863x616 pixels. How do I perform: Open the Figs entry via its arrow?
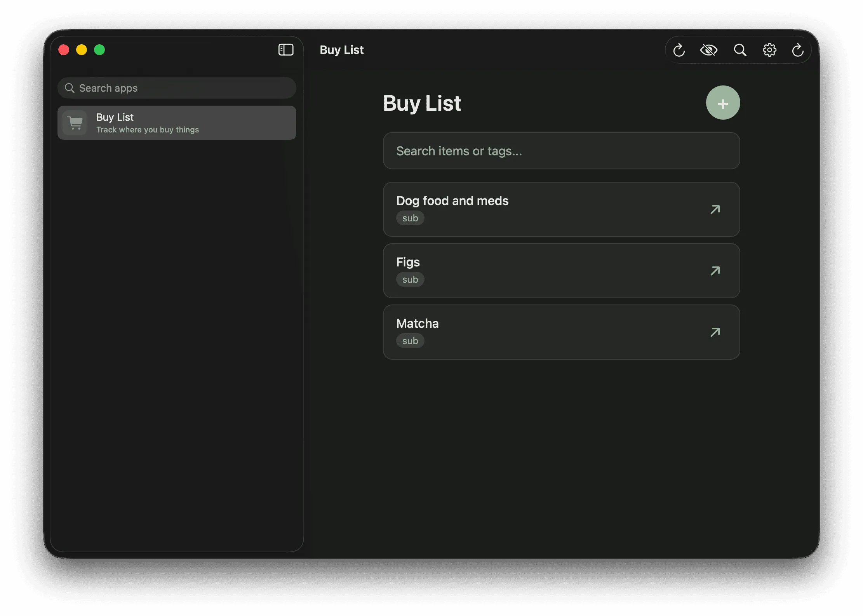tap(715, 271)
